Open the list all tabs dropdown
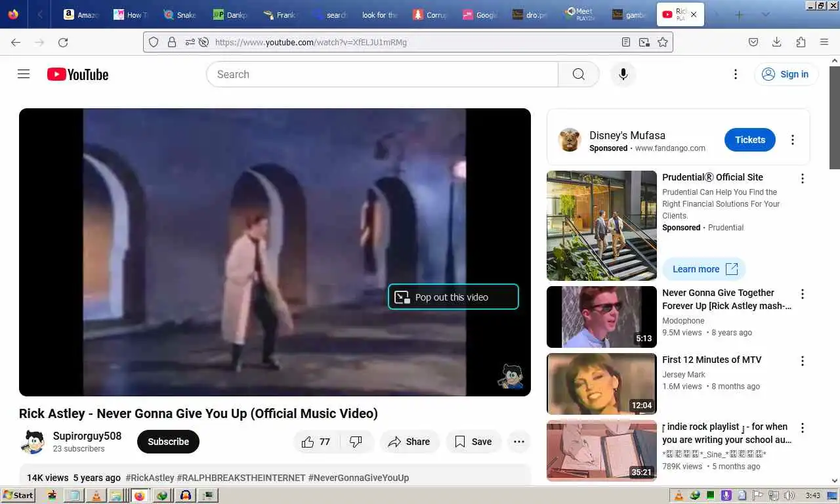Image resolution: width=840 pixels, height=504 pixels. [765, 14]
